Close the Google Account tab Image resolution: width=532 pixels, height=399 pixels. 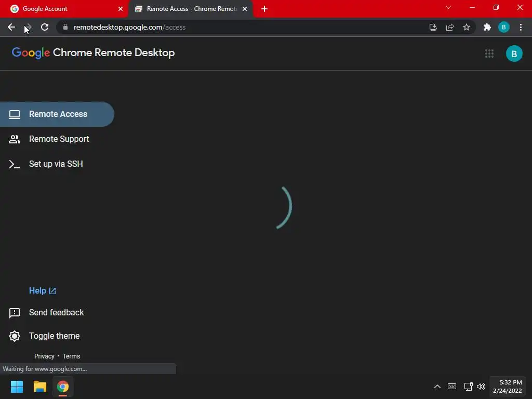tap(120, 9)
